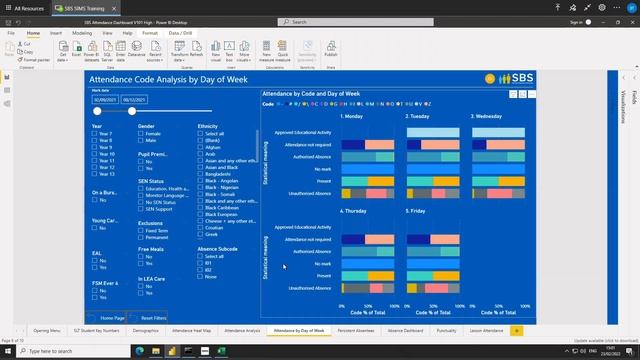Viewport: 640px width, 360px height.
Task: Open the Punctuality page tab
Action: (x=446, y=331)
